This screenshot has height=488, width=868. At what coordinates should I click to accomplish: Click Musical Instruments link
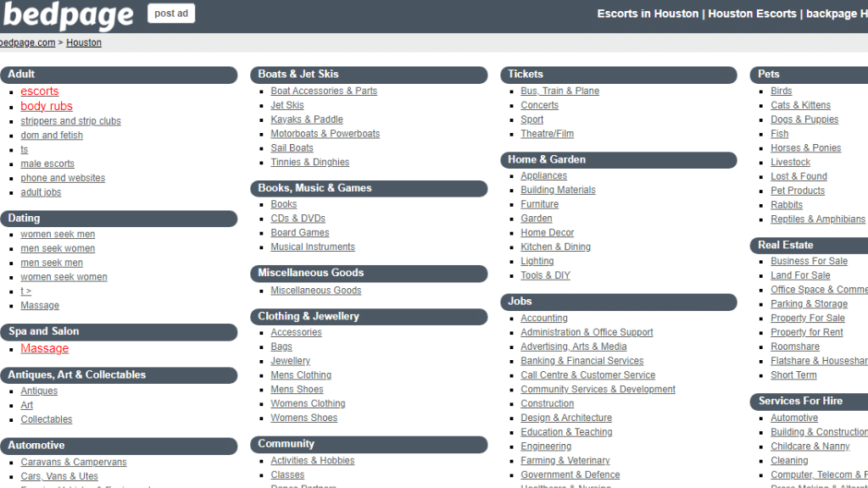click(x=313, y=247)
